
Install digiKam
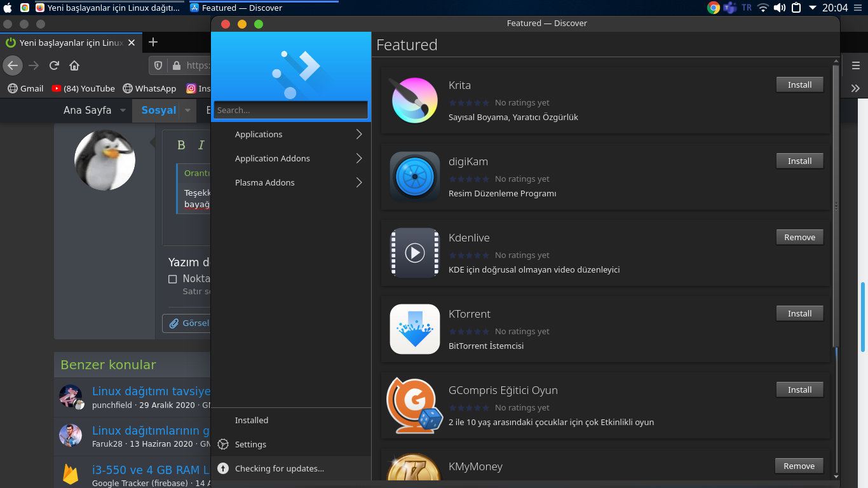[799, 161]
